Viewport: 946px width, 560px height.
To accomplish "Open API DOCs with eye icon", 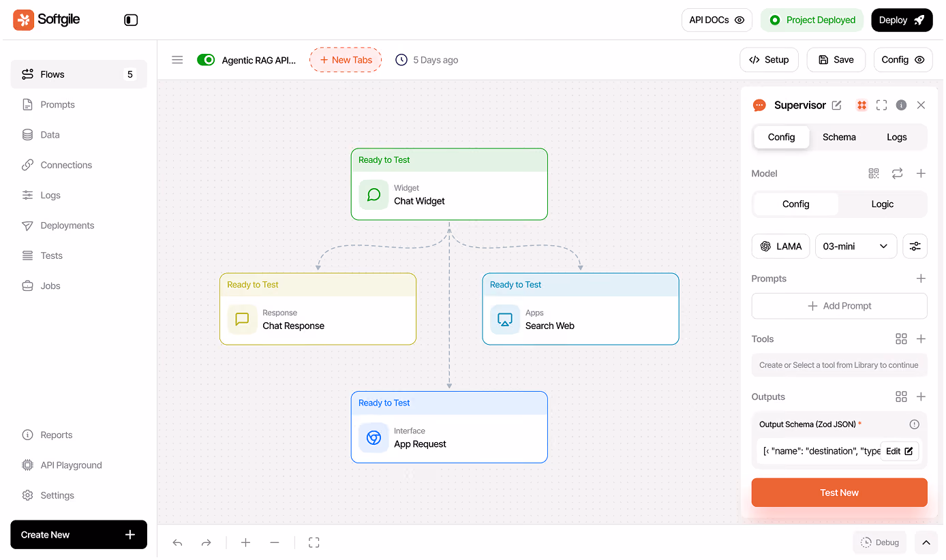I will [717, 20].
